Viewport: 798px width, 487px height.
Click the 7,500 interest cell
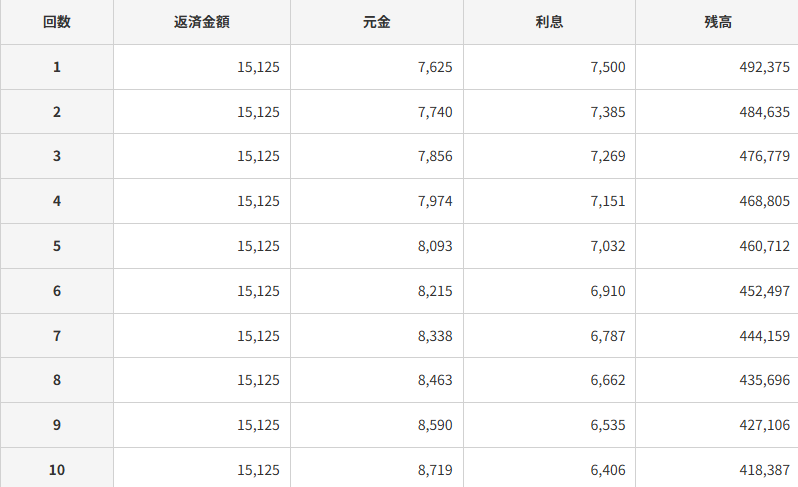[x=549, y=67]
